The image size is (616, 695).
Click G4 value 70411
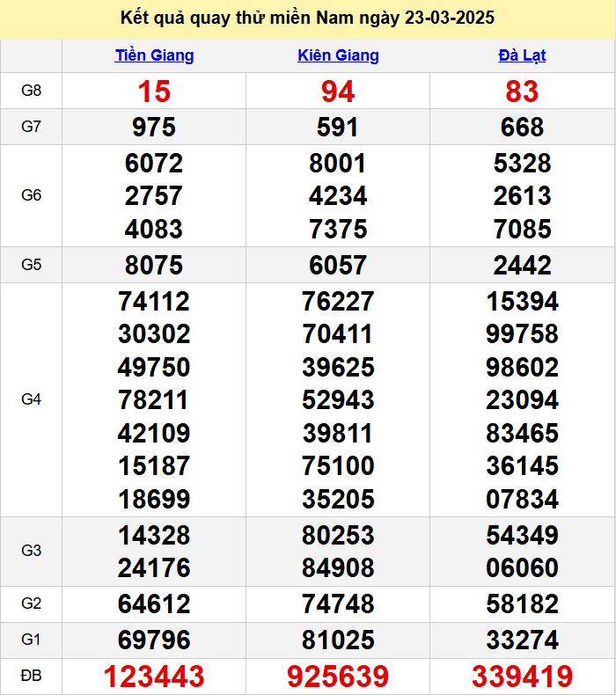tap(338, 333)
